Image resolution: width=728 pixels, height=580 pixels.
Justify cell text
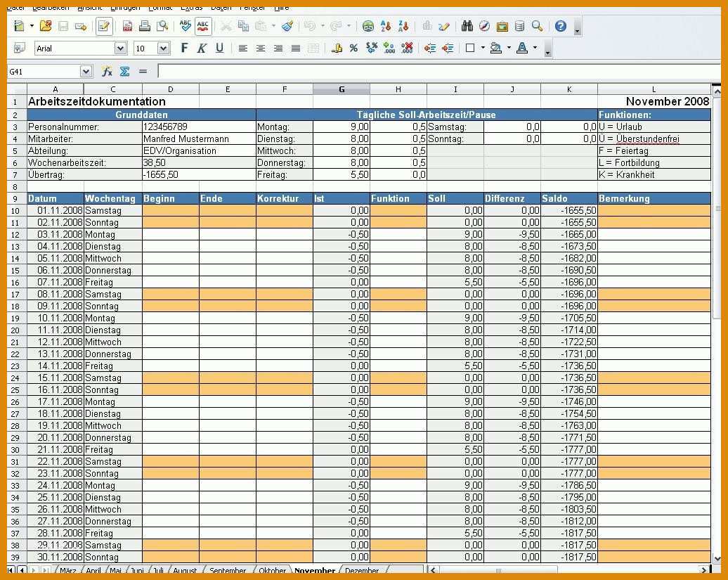click(295, 48)
